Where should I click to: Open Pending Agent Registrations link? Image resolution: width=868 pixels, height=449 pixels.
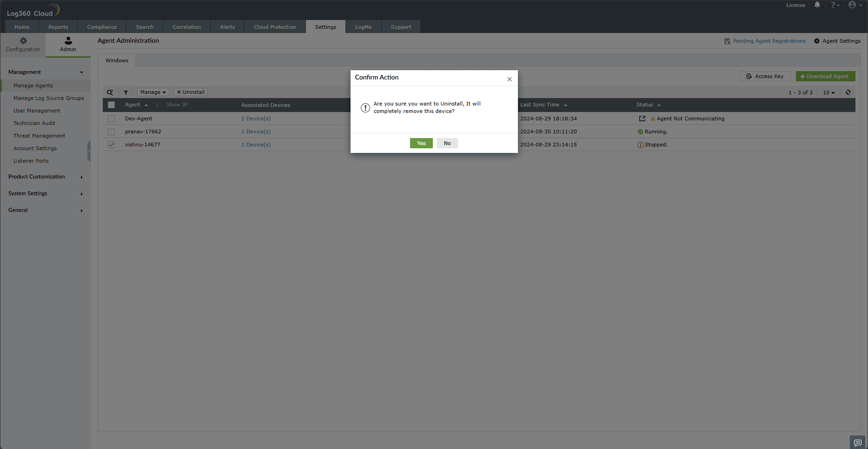[x=769, y=41]
